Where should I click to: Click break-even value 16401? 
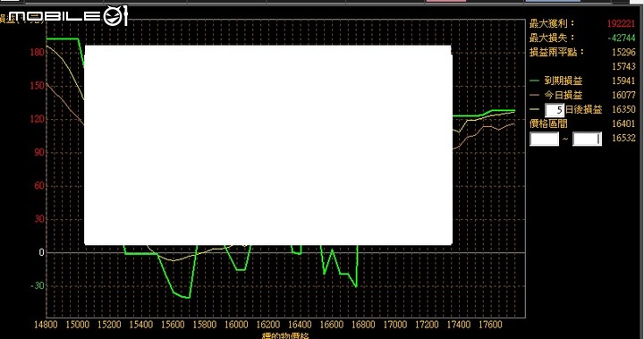pyautogui.click(x=623, y=123)
